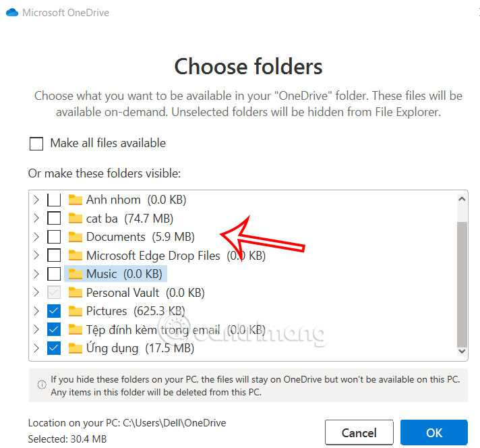Check the Anh nhom folder checkbox
This screenshot has width=480, height=448.
(54, 200)
